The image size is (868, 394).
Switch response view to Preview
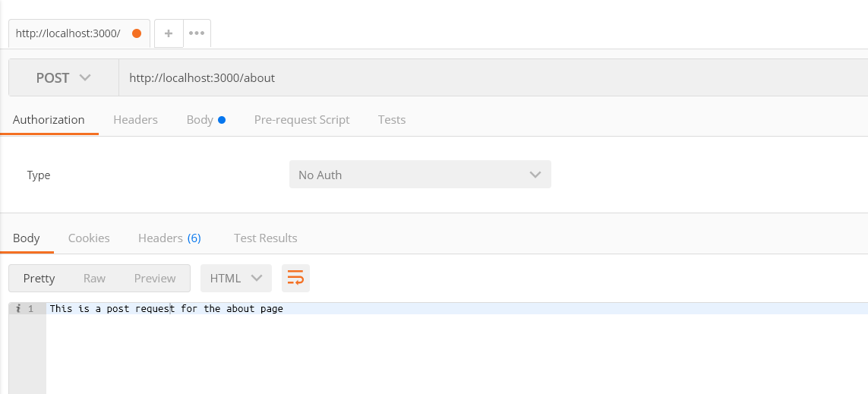coord(155,278)
